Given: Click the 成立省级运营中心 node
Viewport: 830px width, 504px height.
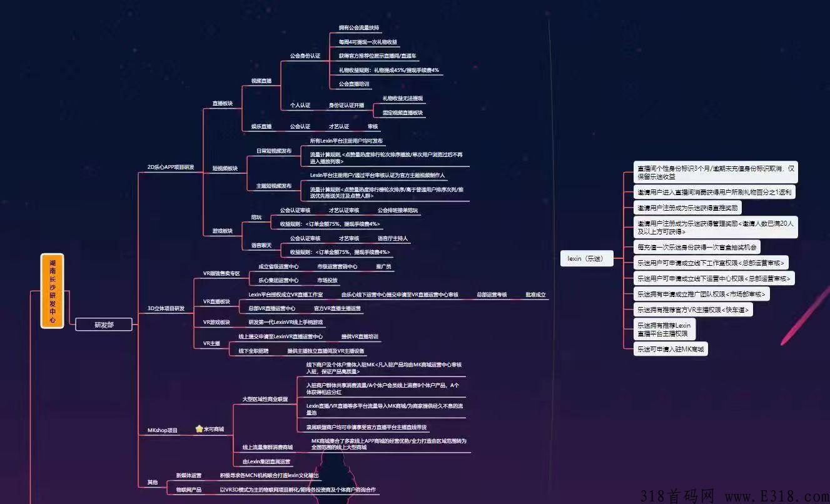Looking at the screenshot, I should 278,266.
